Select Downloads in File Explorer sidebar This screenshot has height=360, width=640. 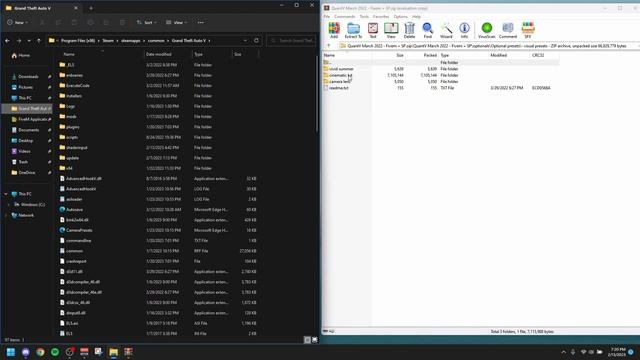click(27, 77)
